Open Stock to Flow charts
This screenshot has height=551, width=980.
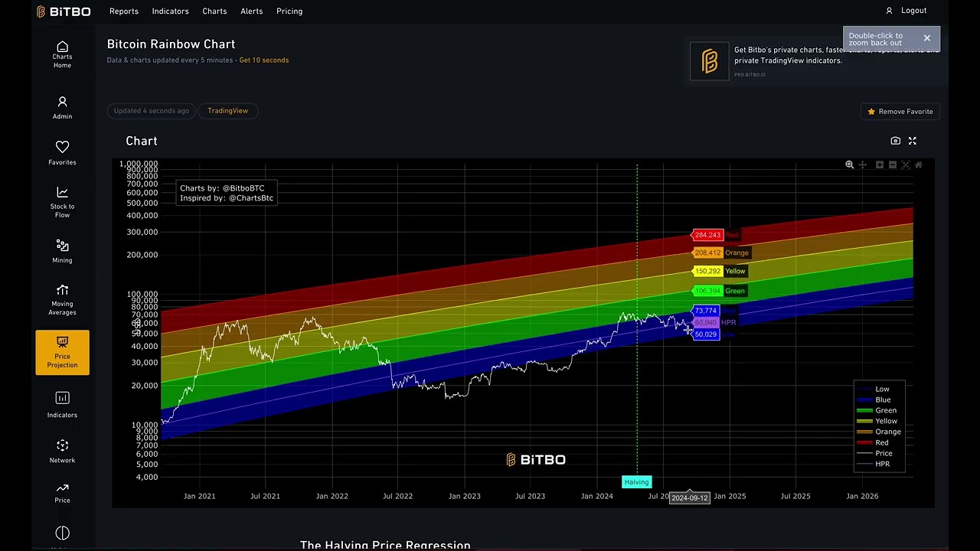point(62,202)
